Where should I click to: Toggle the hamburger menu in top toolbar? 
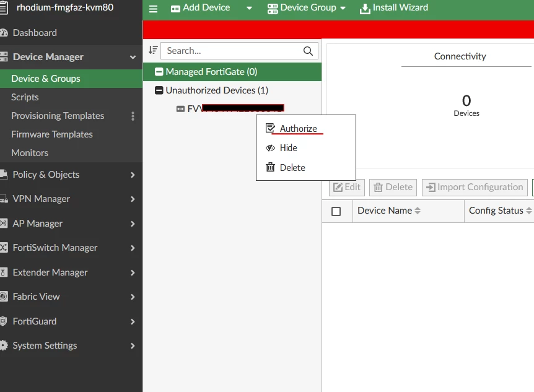(x=153, y=9)
